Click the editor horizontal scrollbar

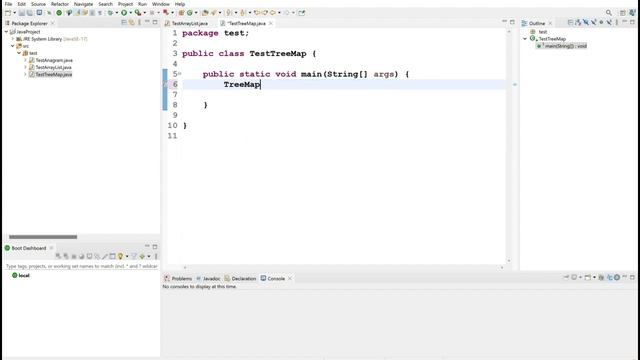tap(343, 267)
